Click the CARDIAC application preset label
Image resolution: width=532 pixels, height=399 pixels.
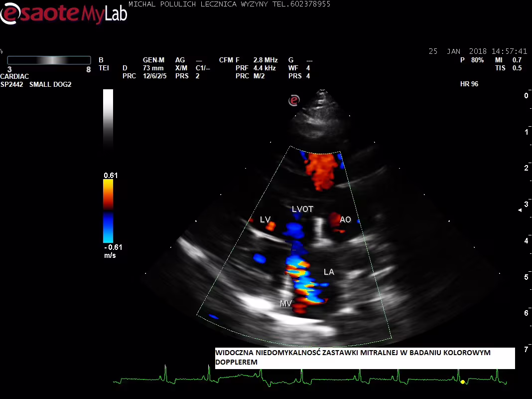point(14,76)
